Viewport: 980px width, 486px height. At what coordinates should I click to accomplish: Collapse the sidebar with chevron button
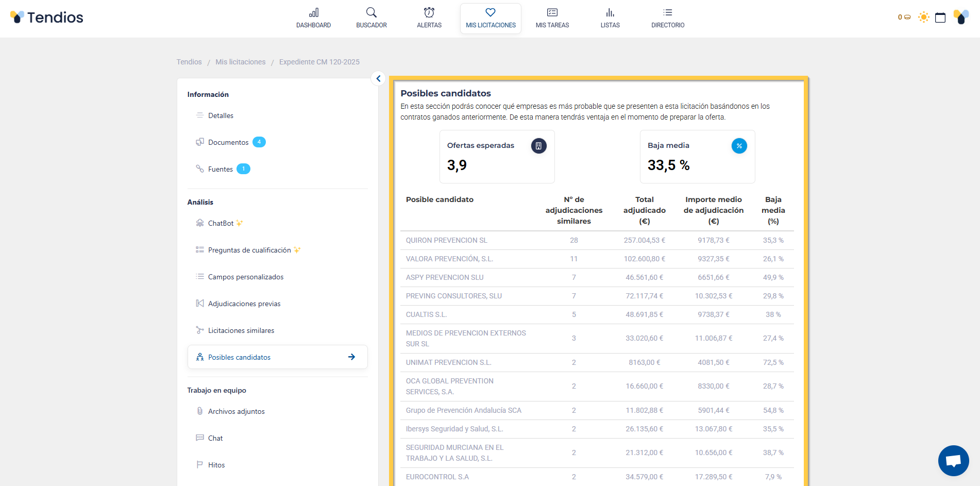click(378, 78)
